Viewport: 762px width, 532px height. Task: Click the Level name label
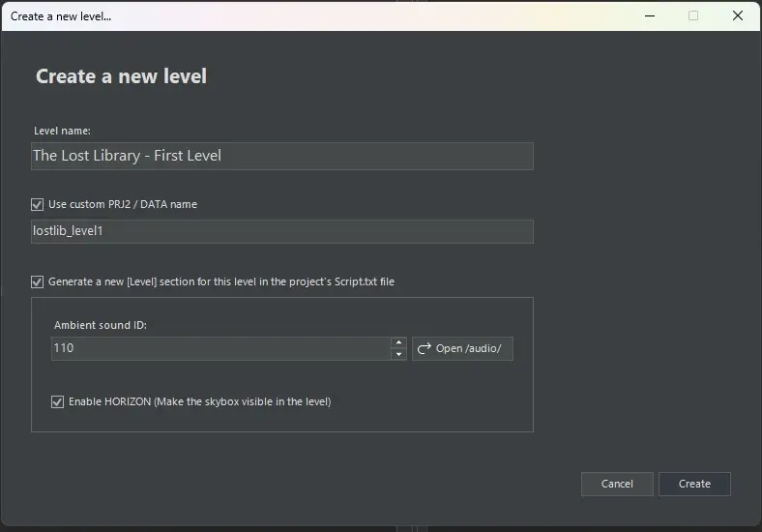62,131
